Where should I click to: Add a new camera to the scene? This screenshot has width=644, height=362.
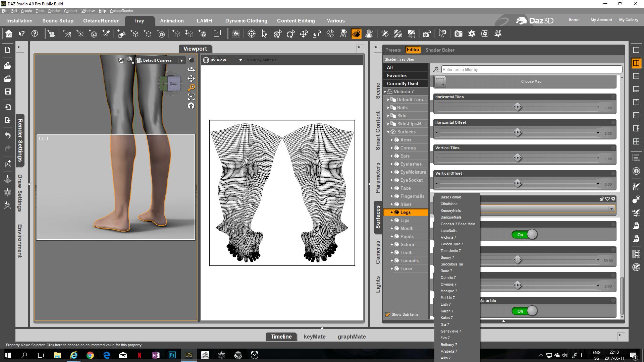52,34
